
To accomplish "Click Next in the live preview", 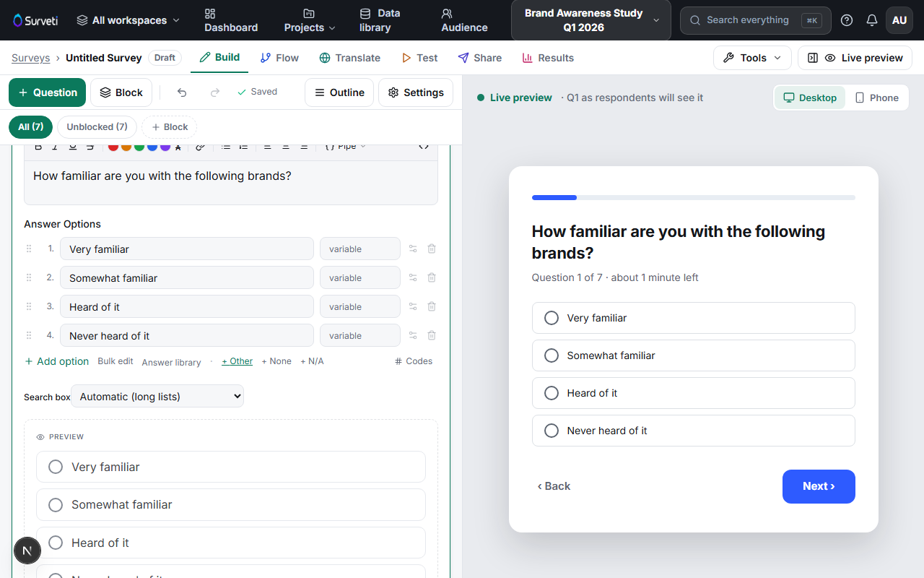I will 819,486.
